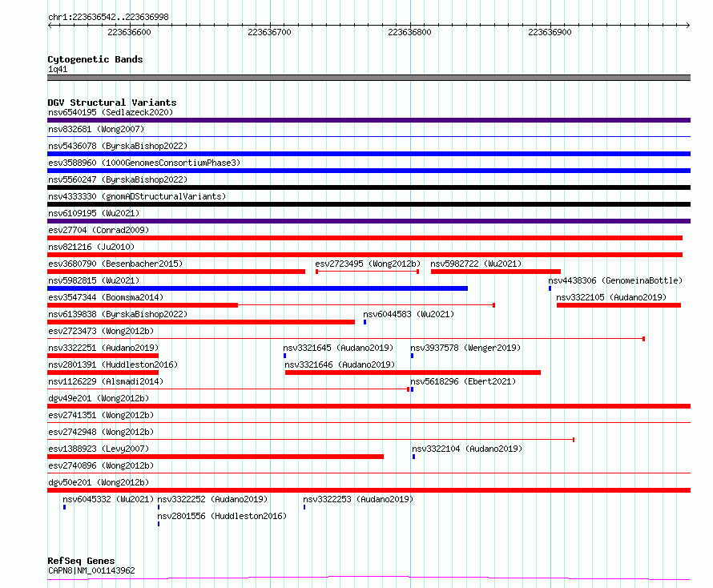Click esv2723495 (Wong2012b) label

tap(368, 264)
